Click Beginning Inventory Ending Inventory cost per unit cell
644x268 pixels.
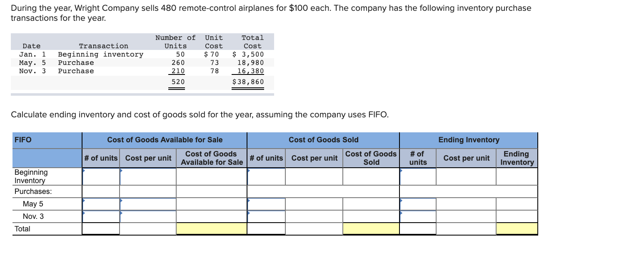coord(466,176)
